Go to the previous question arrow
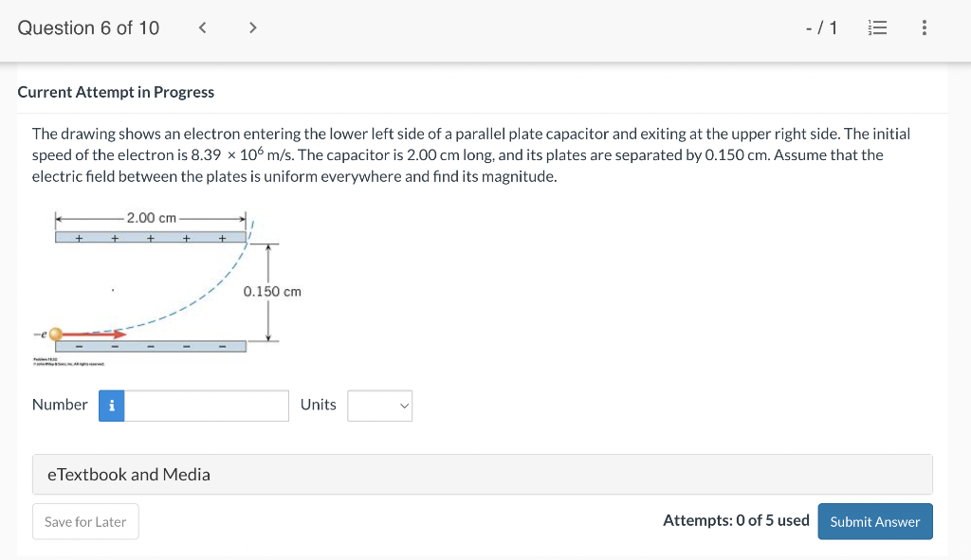The width and height of the screenshot is (971, 560). tap(203, 28)
